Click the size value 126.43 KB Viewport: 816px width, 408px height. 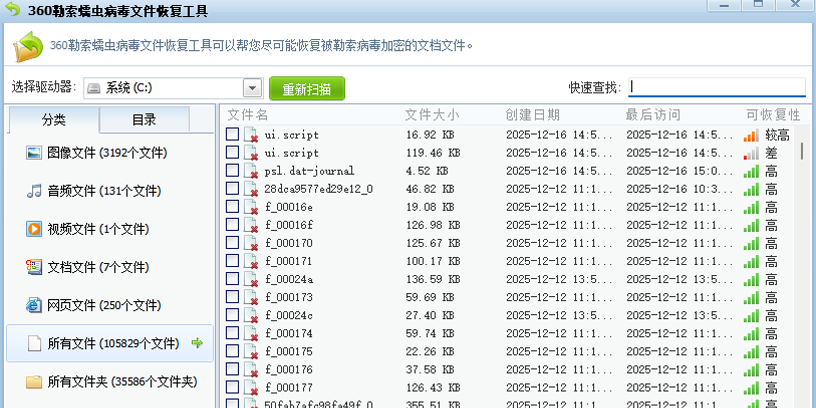(433, 388)
